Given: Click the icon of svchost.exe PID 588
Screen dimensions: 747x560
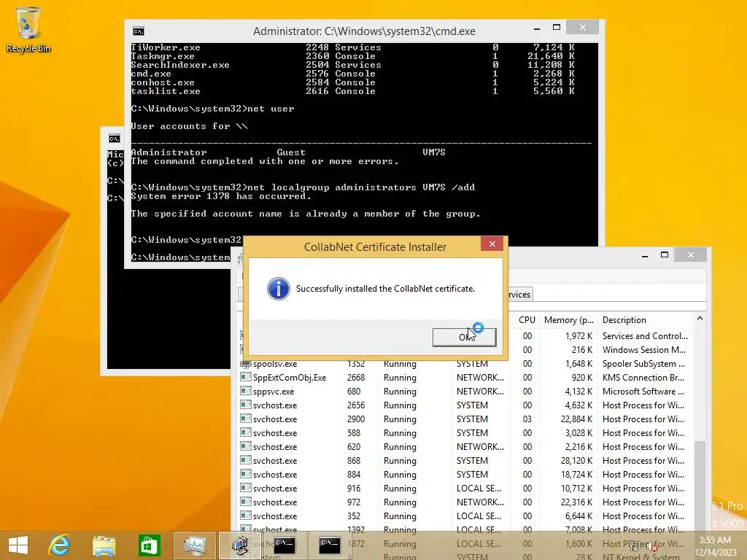Looking at the screenshot, I should (246, 433).
